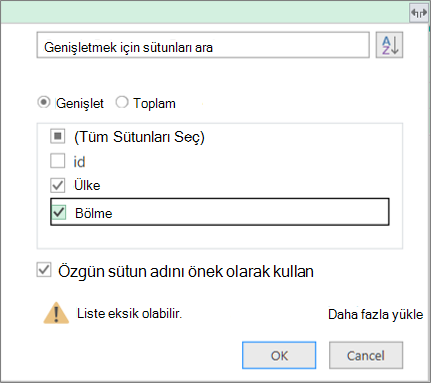431x383 pixels.
Task: Click the 'id' column label
Action: pyautogui.click(x=79, y=162)
